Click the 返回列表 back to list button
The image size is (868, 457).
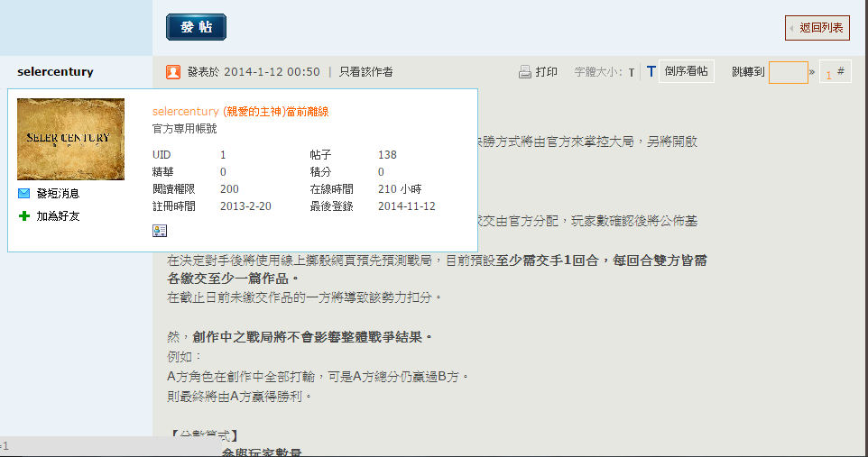tap(817, 28)
